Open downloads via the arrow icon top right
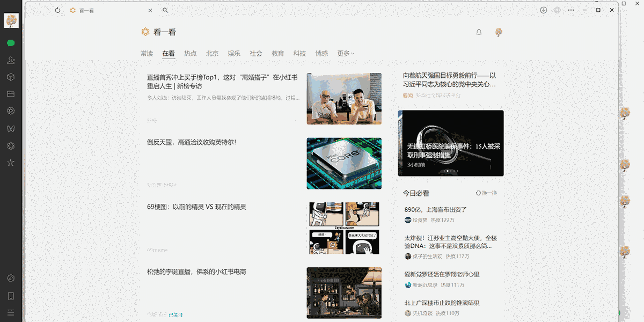Screen dimensions: 644x322 point(543,10)
